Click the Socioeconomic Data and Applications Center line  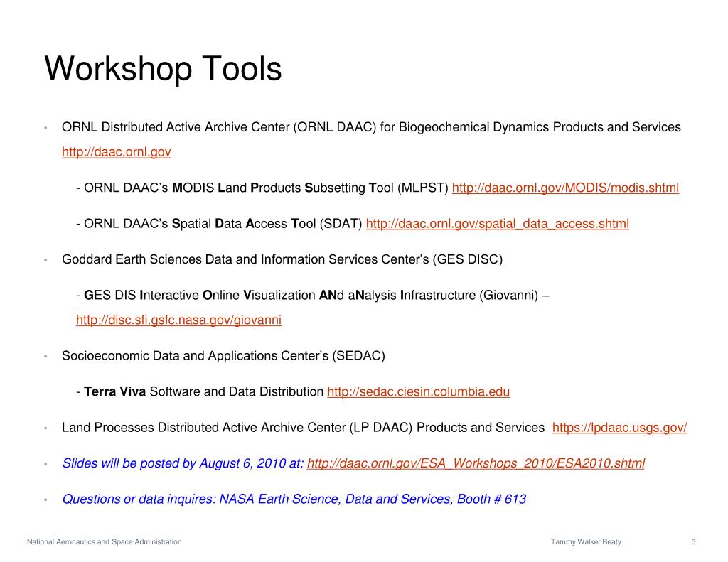click(223, 356)
